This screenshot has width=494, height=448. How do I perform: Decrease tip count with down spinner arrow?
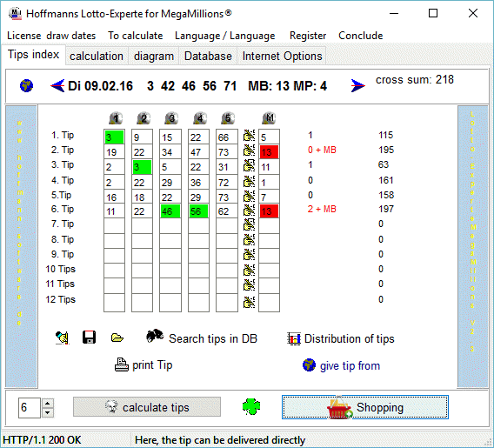[48, 412]
